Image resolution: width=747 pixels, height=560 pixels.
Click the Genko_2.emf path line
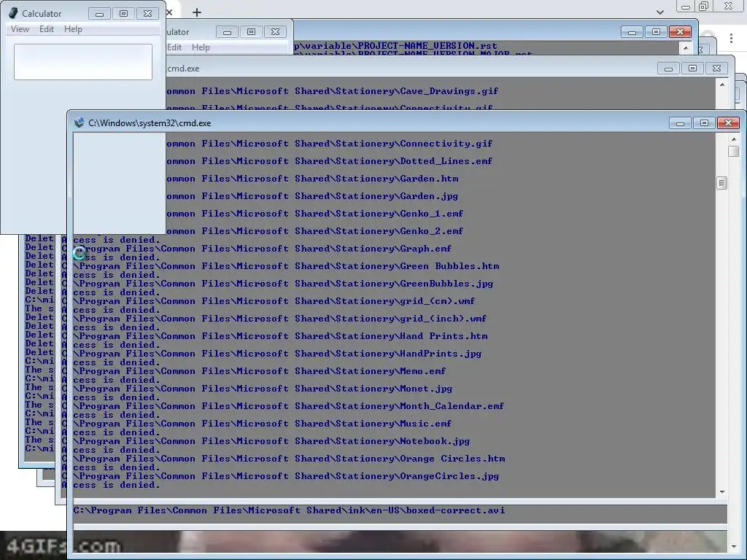point(315,231)
